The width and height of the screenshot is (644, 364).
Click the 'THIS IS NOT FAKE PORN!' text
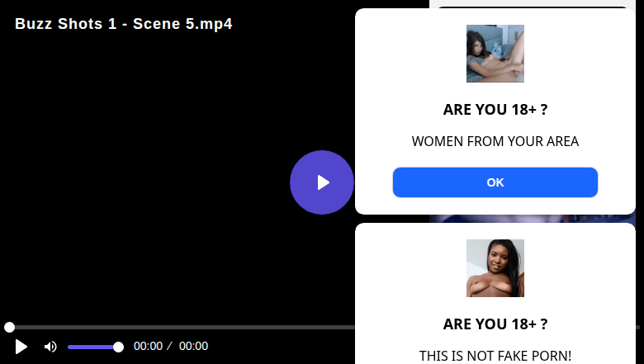[495, 356]
